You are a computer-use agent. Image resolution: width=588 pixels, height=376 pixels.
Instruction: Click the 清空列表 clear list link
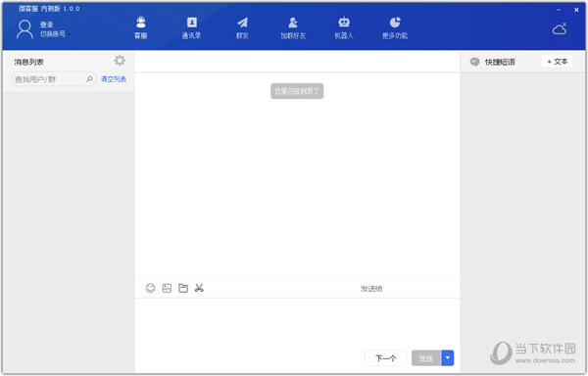(x=114, y=79)
